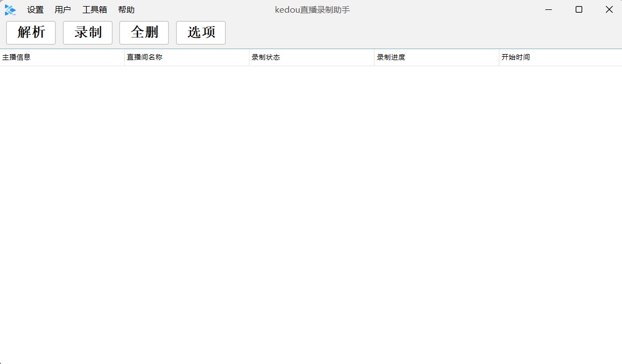
Task: Sort by the 主播信息 column header
Action: click(x=62, y=57)
